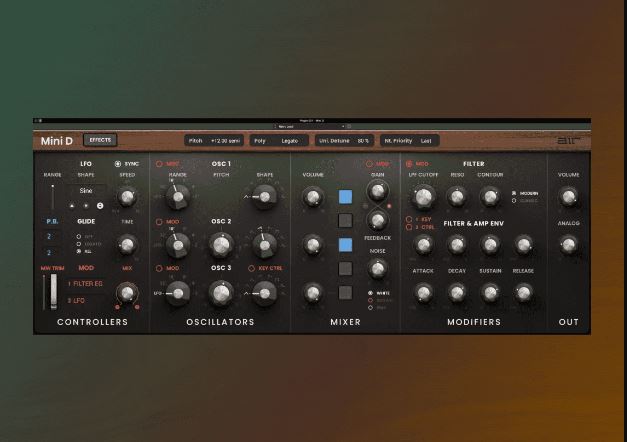Turn the OSC 1 RANGE knob

click(x=178, y=197)
